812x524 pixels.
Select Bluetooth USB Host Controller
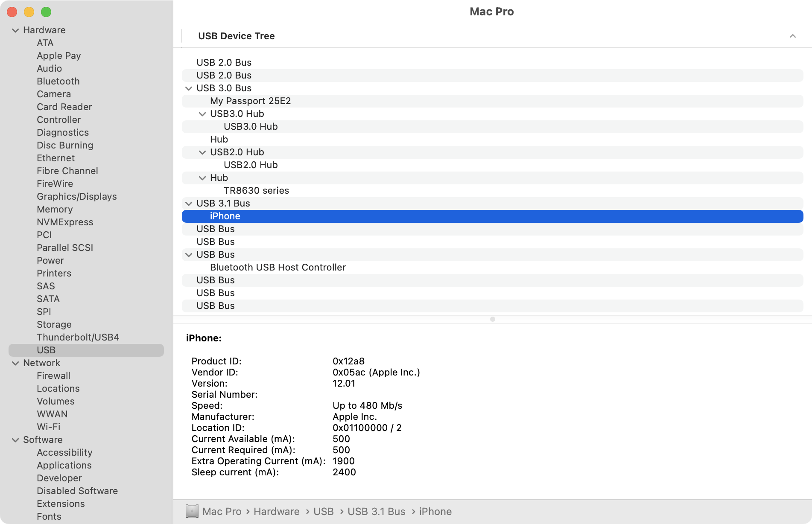pos(493,268)
